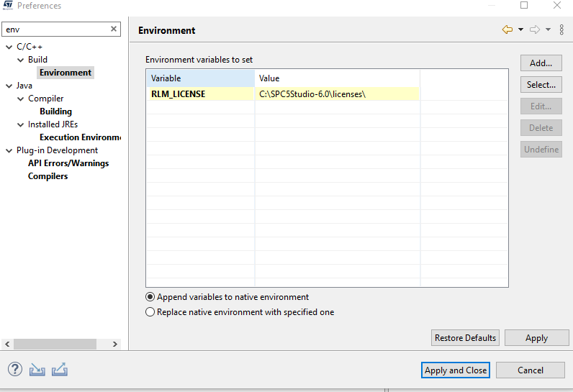Collapse the Plug-in Development node
The width and height of the screenshot is (573, 392).
coord(9,150)
